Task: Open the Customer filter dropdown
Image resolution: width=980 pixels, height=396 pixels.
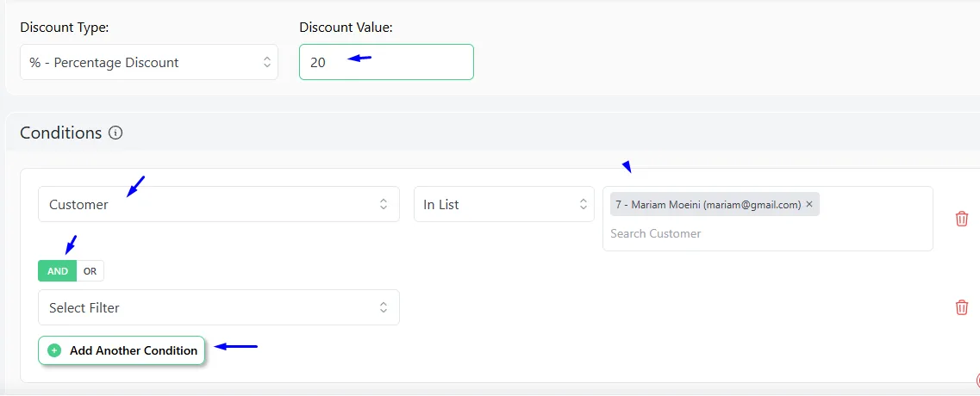Action: [x=219, y=204]
